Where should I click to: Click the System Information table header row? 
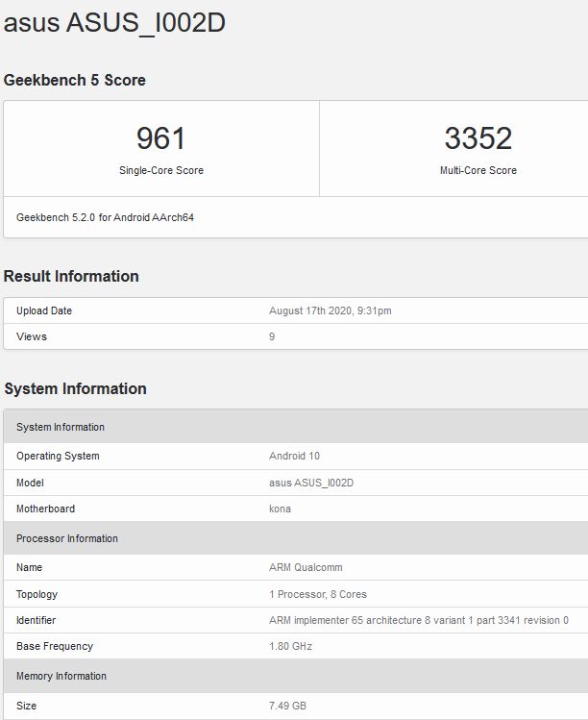(x=296, y=427)
